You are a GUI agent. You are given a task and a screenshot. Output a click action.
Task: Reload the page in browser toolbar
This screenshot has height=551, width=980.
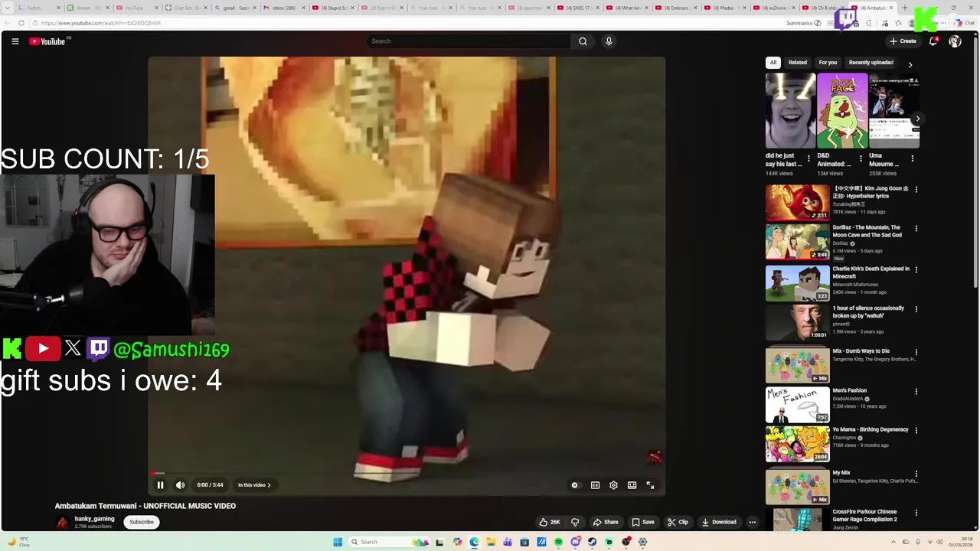click(21, 23)
